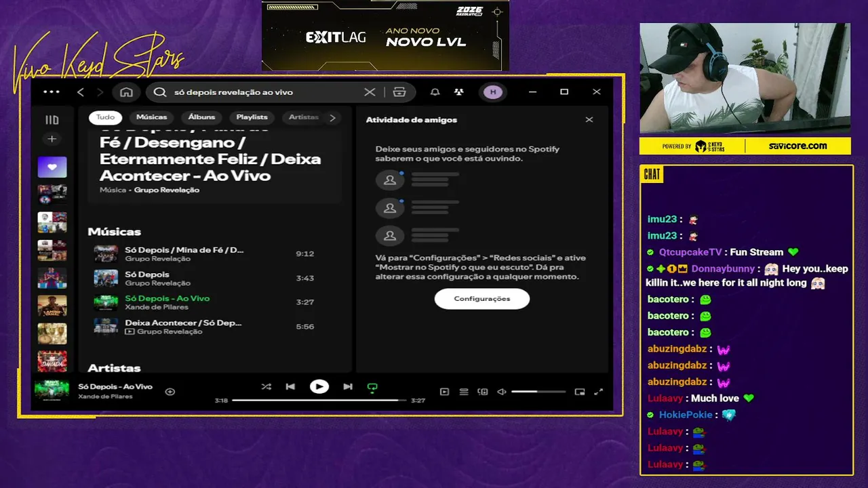The width and height of the screenshot is (868, 488).
Task: Go back with the left arrow
Action: (x=81, y=92)
